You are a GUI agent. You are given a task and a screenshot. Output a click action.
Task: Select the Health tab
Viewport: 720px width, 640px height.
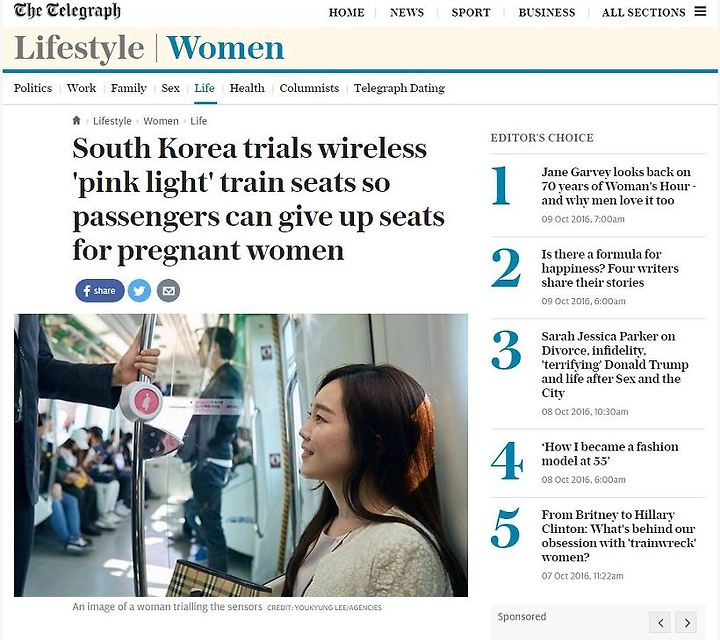247,88
